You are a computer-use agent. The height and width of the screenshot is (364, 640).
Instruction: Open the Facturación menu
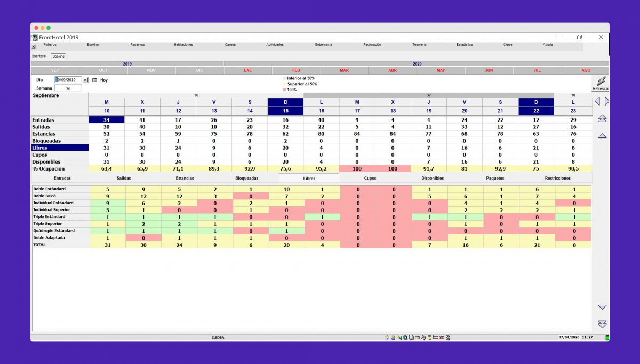pyautogui.click(x=372, y=45)
